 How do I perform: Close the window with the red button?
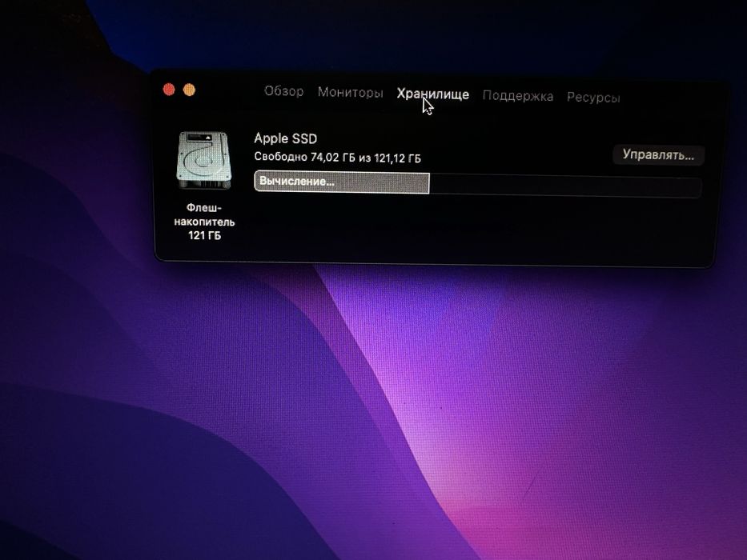(169, 90)
